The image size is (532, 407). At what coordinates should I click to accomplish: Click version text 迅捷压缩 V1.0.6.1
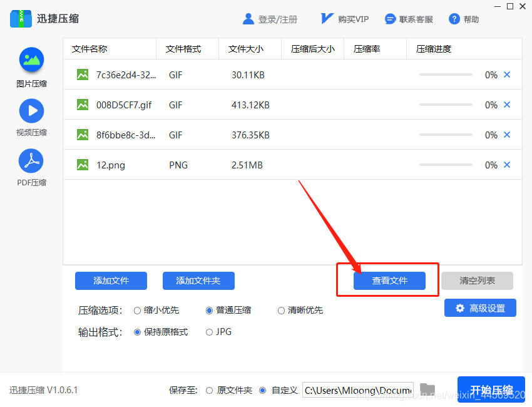coord(43,390)
